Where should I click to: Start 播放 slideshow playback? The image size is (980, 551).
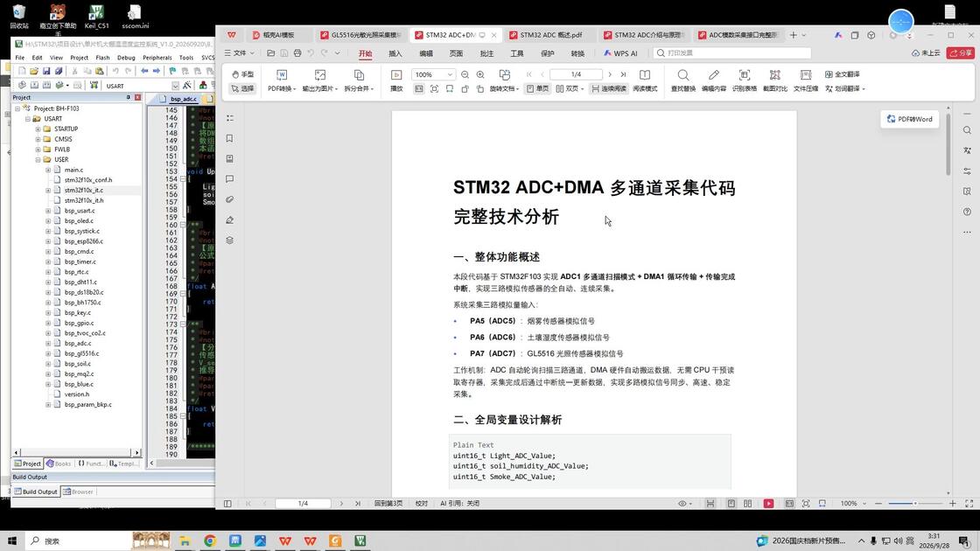point(396,81)
